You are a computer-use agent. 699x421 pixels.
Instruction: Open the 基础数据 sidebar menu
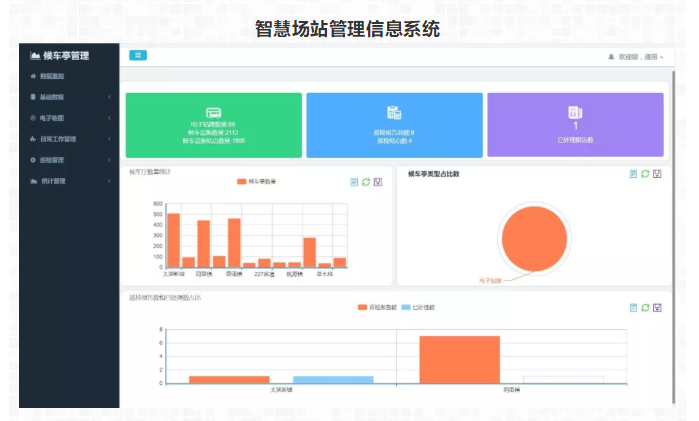pos(69,97)
